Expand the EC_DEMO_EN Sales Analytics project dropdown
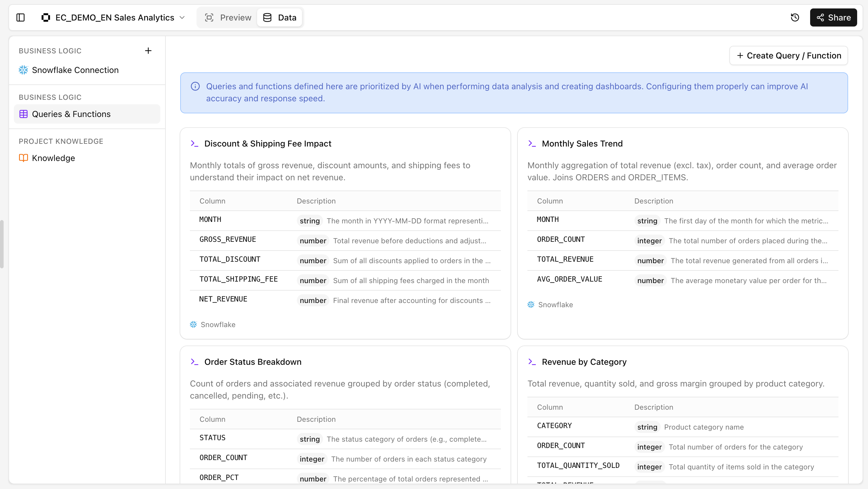This screenshot has height=489, width=868. [182, 17]
